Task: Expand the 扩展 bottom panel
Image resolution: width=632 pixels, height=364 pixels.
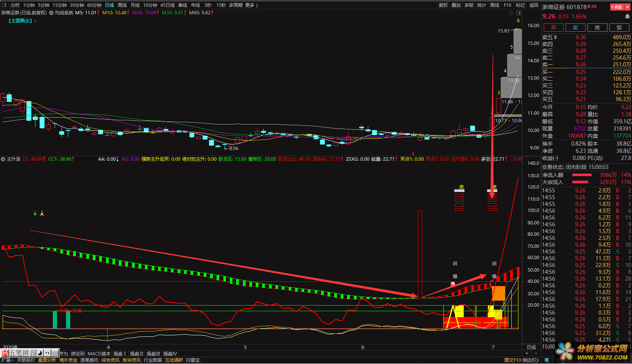Action: point(7,360)
